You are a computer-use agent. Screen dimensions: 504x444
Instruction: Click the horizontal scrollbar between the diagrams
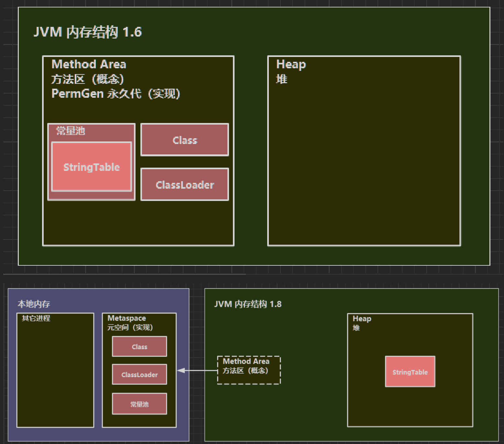pos(125,274)
